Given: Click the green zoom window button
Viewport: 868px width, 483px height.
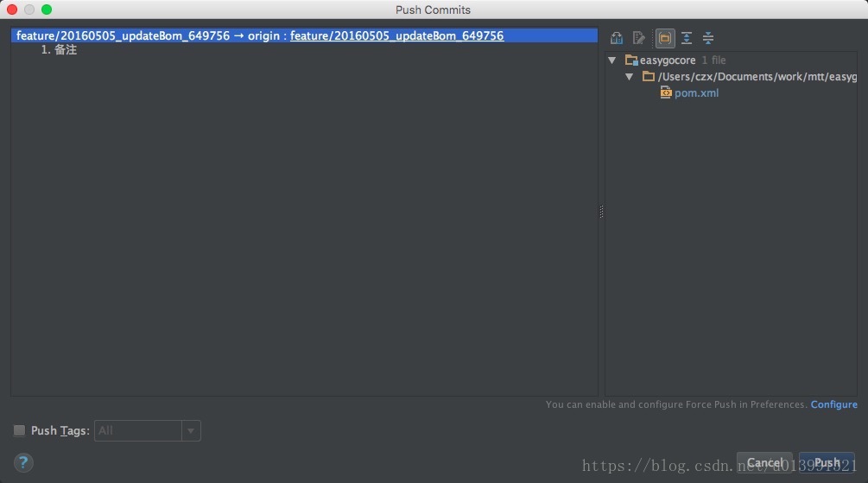Looking at the screenshot, I should tap(47, 10).
